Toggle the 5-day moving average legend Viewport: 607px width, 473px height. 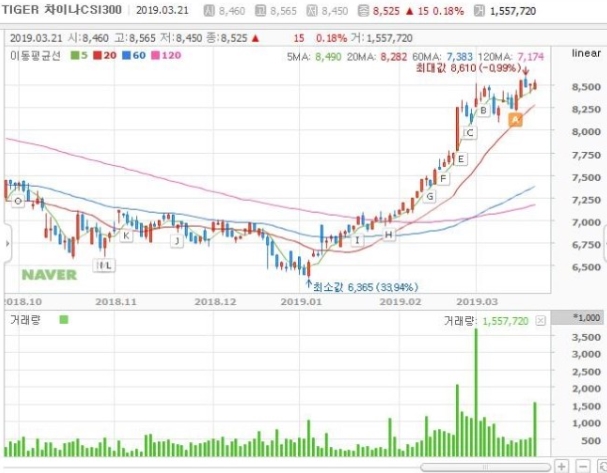(79, 56)
